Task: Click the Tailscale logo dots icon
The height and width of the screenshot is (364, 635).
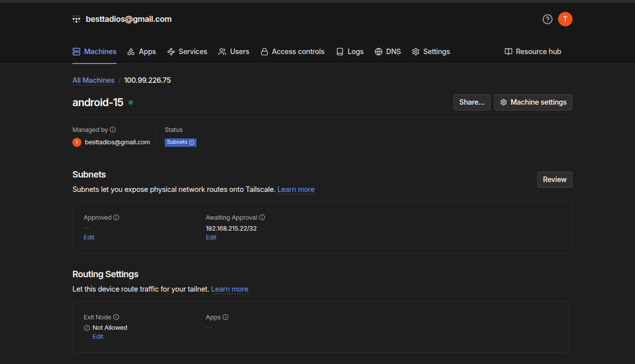Action: pos(76,19)
